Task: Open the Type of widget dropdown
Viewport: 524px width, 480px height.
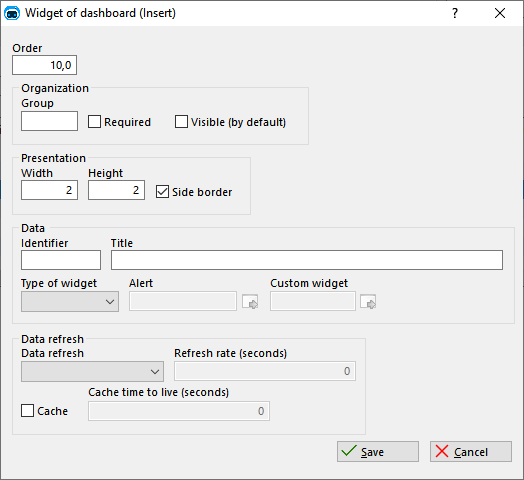Action: coord(70,302)
